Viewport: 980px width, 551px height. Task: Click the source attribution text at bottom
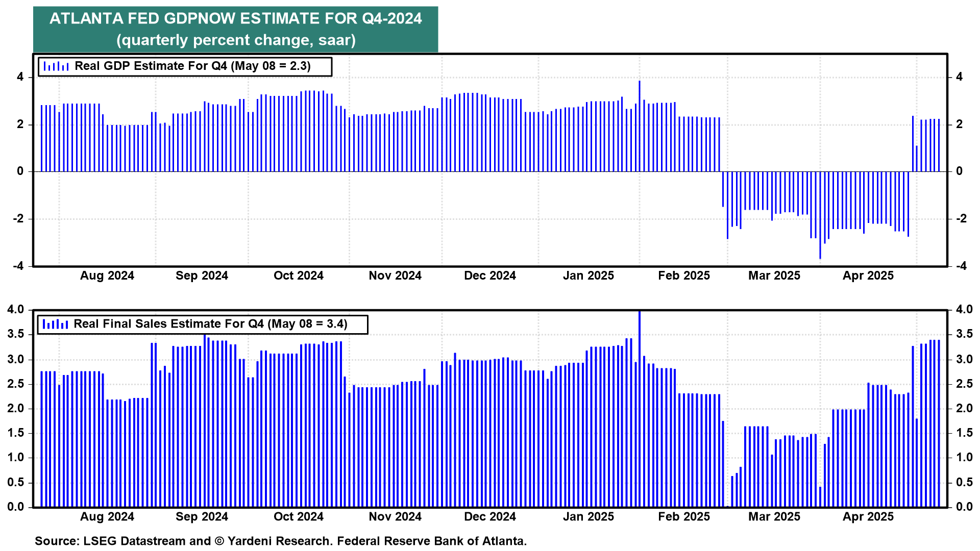tap(280, 541)
